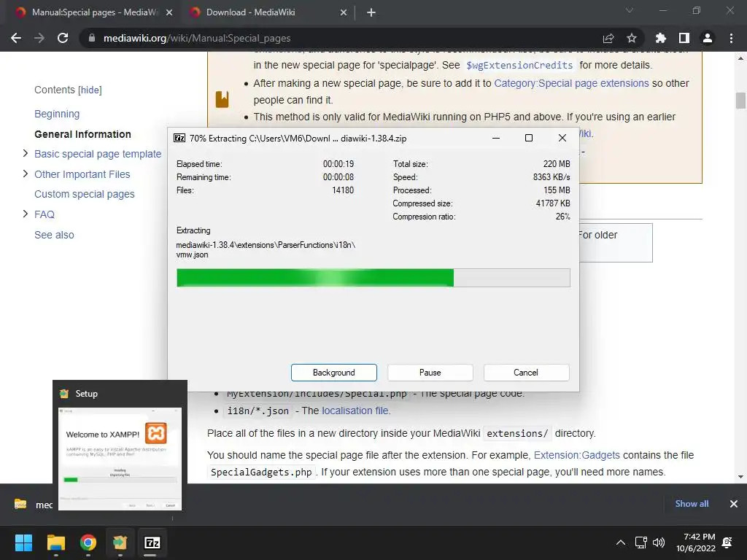Click the zip file icon in downloads bar
Image resolution: width=747 pixels, height=560 pixels.
[x=20, y=504]
